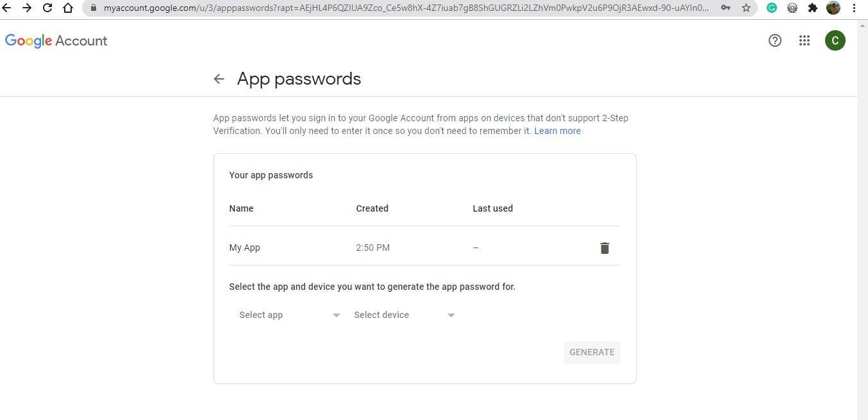Click the Google Account logo
This screenshot has width=868, height=420.
[56, 41]
